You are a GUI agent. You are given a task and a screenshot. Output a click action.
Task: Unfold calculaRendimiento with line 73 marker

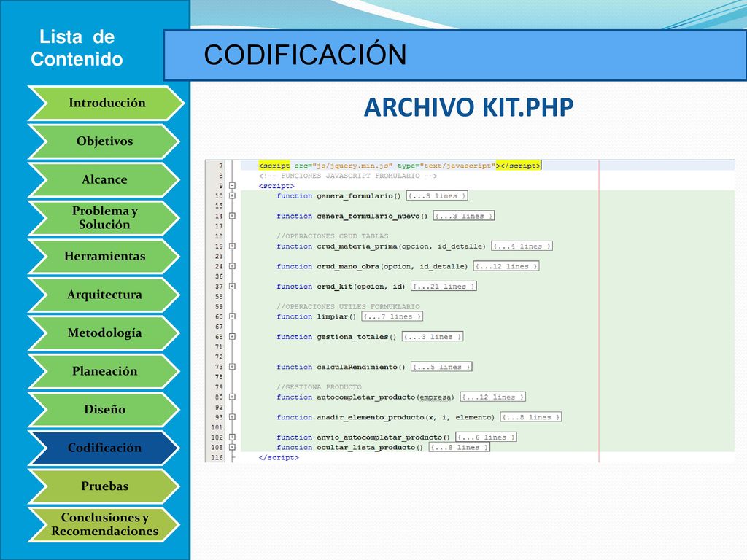click(x=232, y=367)
